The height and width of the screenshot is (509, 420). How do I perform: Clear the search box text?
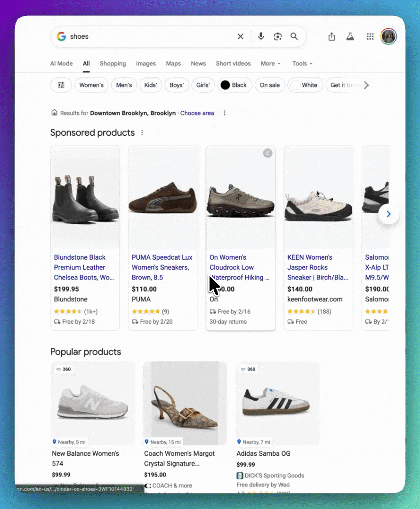coord(240,37)
